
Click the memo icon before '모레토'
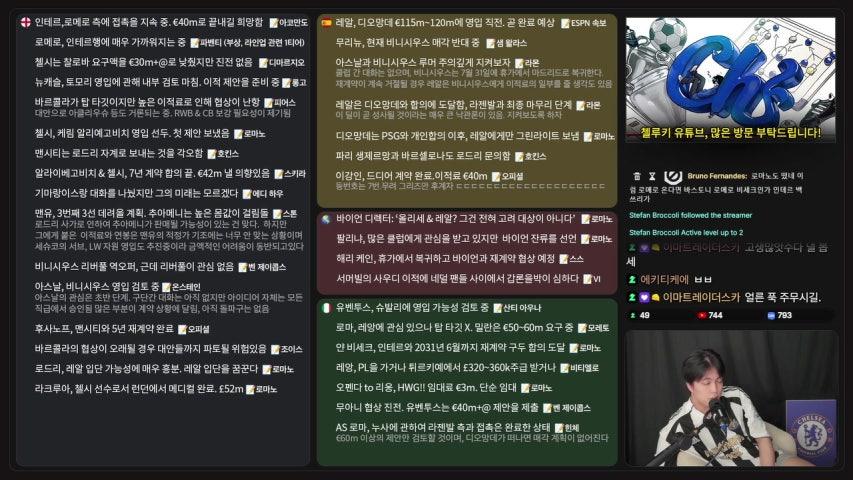click(x=582, y=328)
